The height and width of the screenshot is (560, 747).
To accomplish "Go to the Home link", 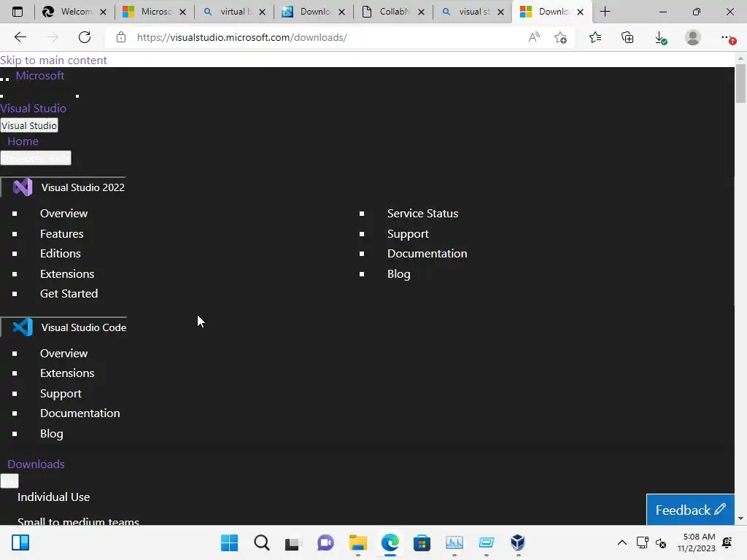I will [x=23, y=141].
